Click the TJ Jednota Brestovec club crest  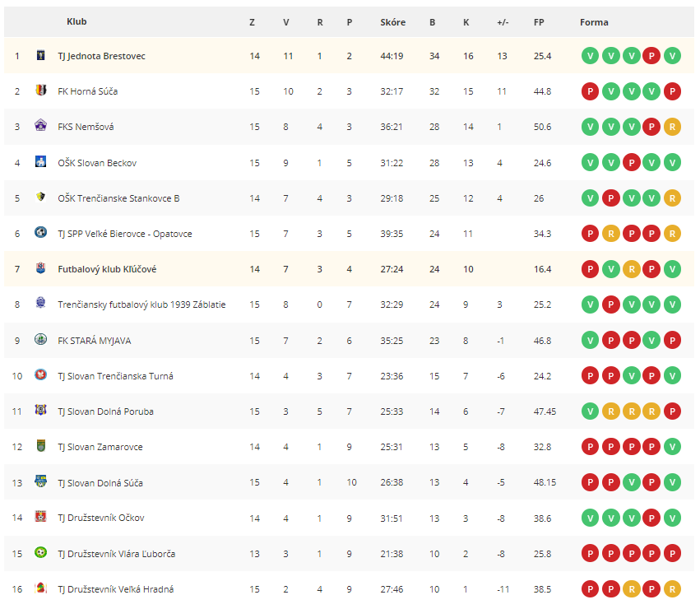[x=40, y=55]
